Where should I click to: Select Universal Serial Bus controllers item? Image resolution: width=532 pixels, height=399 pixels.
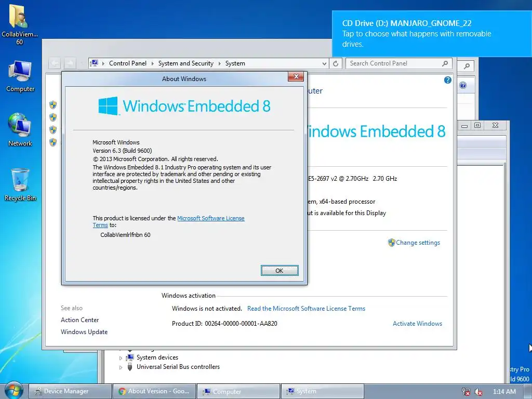tap(178, 367)
